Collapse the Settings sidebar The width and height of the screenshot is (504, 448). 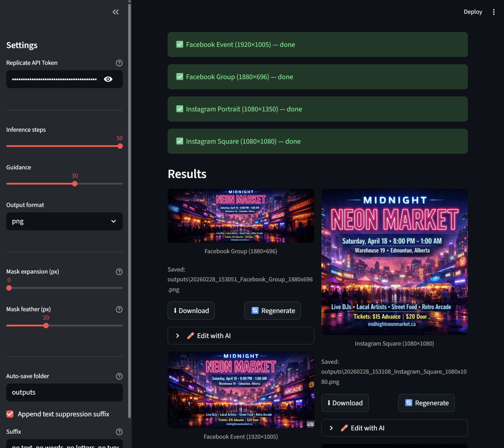pyautogui.click(x=116, y=12)
